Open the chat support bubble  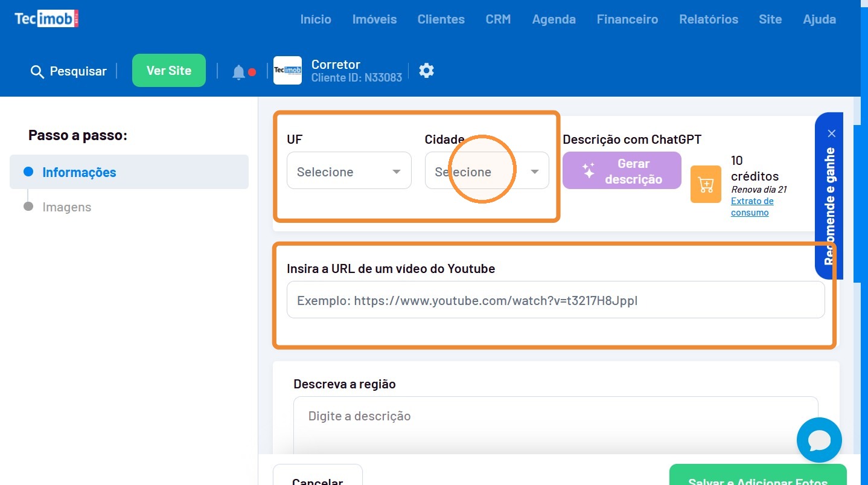(x=819, y=440)
